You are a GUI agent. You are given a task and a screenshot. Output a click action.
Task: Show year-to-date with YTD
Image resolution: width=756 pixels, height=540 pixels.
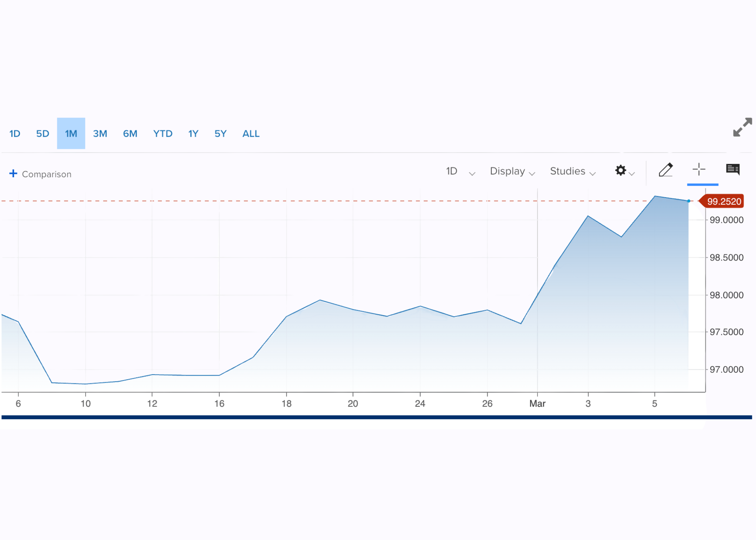(163, 134)
